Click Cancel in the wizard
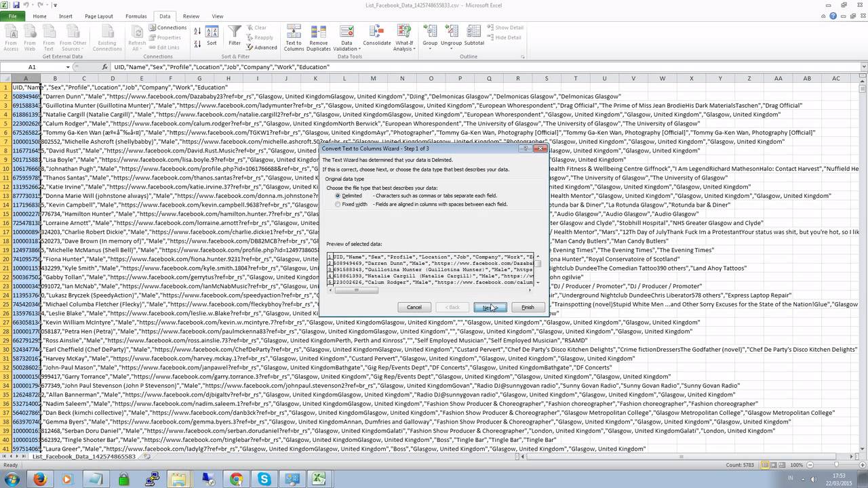868x488 pixels. [x=414, y=307]
